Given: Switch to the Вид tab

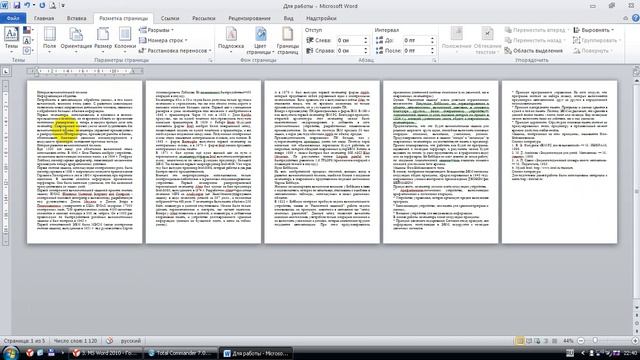Looking at the screenshot, I should click(289, 18).
